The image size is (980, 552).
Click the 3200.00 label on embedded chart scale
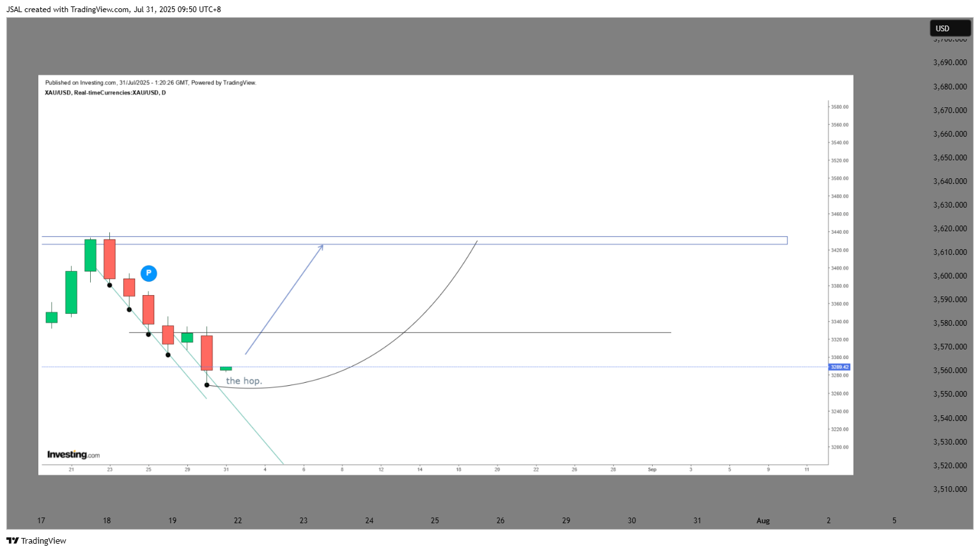pos(840,447)
